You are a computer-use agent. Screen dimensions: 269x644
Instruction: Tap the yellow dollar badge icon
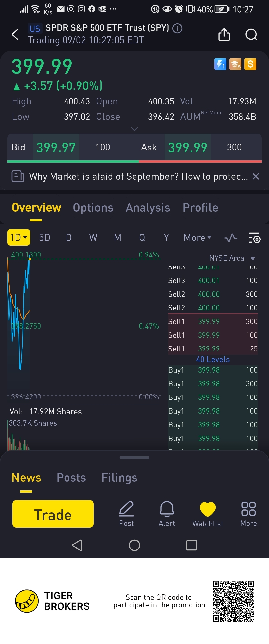point(250,64)
